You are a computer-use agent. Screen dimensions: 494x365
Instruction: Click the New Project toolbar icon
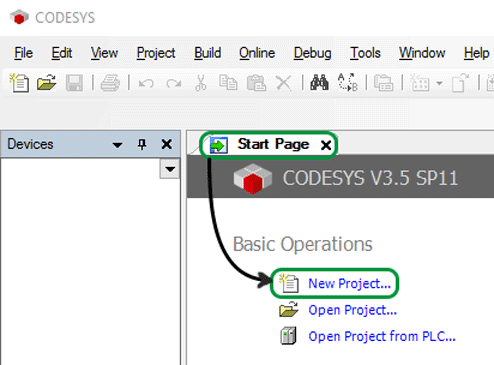click(x=19, y=83)
